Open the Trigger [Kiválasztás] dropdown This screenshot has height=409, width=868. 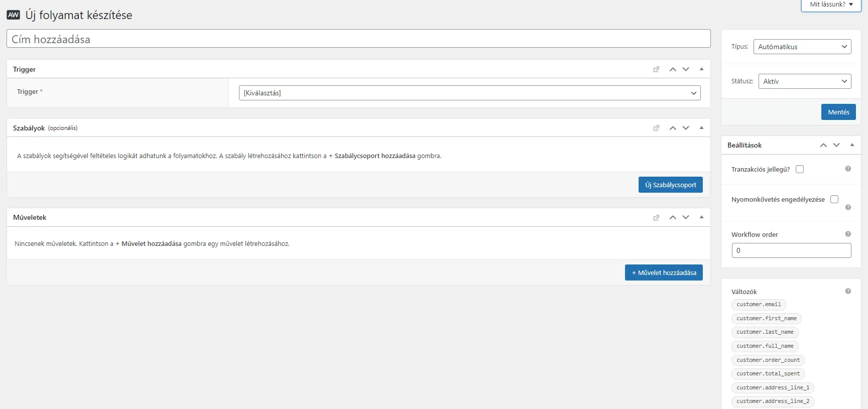(469, 93)
